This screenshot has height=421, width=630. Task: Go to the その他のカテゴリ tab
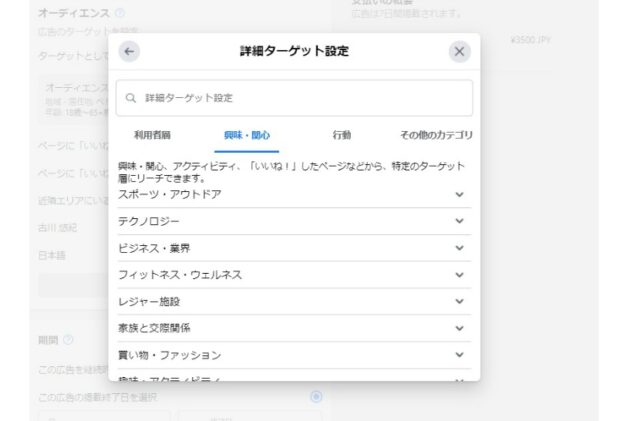click(x=436, y=135)
